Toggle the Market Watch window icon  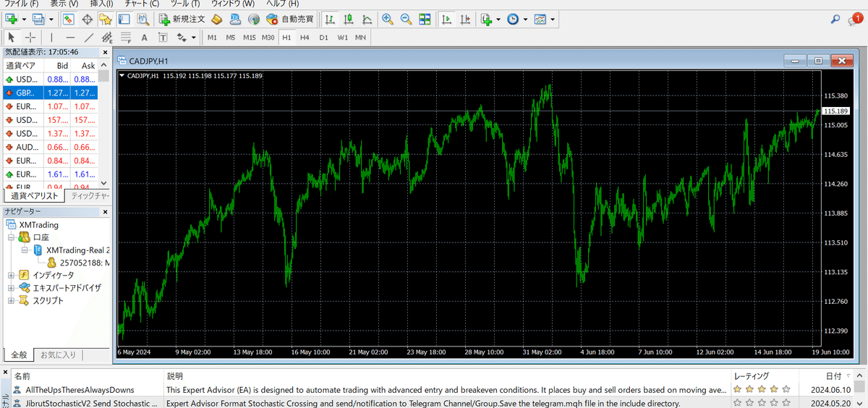(x=69, y=19)
